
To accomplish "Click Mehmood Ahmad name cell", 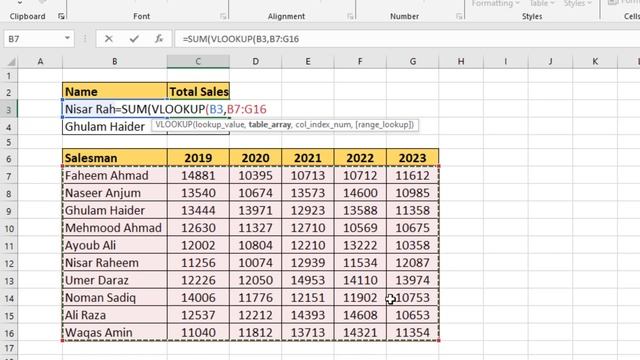I will pyautogui.click(x=115, y=228).
